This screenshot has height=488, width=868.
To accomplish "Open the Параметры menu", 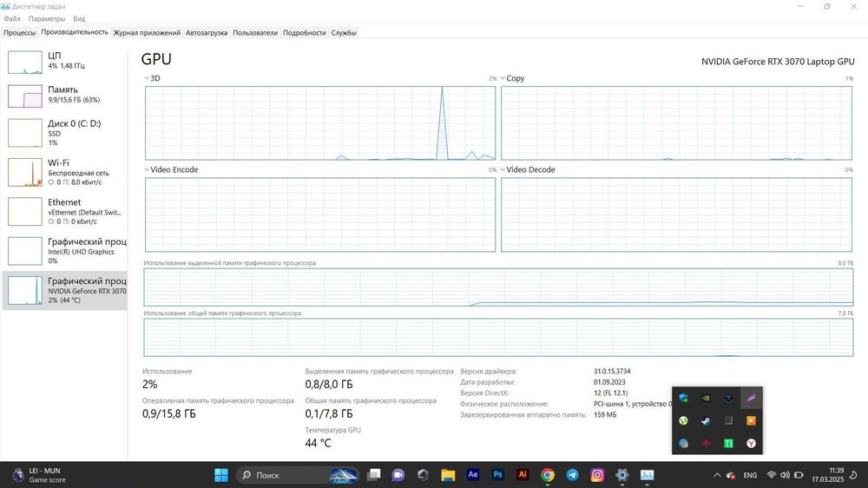I will pyautogui.click(x=47, y=19).
